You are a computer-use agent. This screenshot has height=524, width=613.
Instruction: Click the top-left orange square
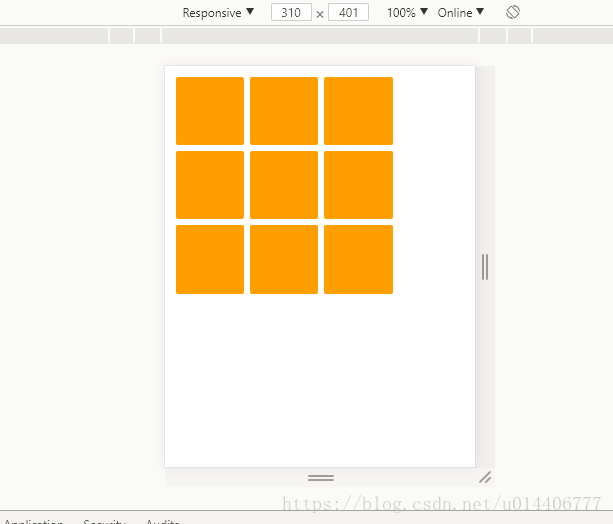tap(210, 111)
